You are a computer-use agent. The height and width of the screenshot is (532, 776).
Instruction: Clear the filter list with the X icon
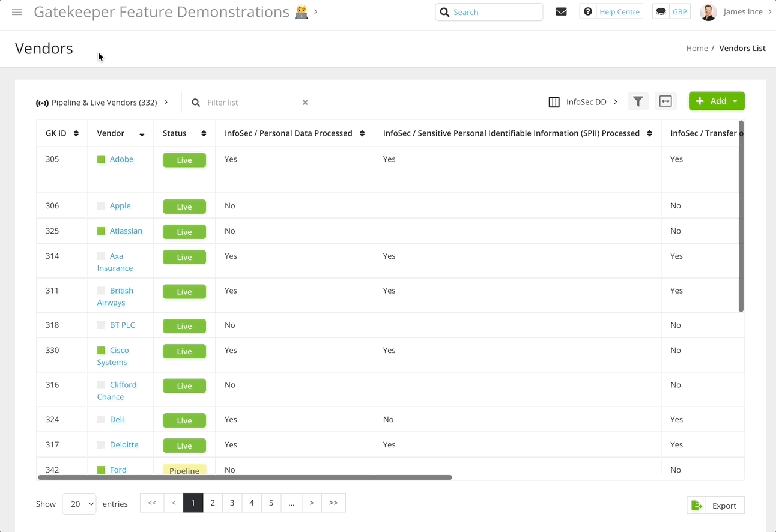pyautogui.click(x=305, y=102)
